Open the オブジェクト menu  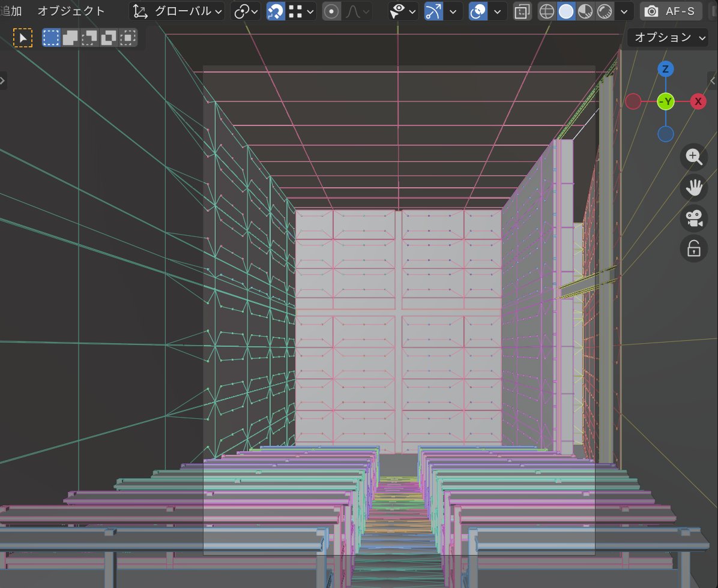click(x=71, y=11)
